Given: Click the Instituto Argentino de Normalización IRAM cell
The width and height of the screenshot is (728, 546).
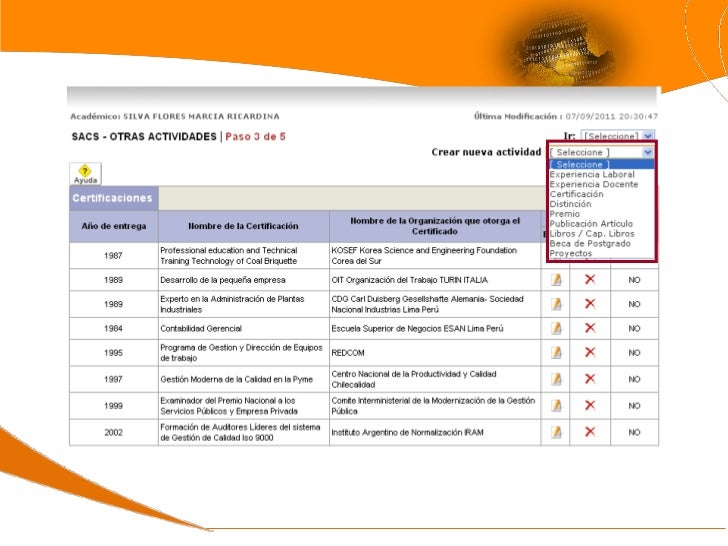Looking at the screenshot, I should (435, 432).
